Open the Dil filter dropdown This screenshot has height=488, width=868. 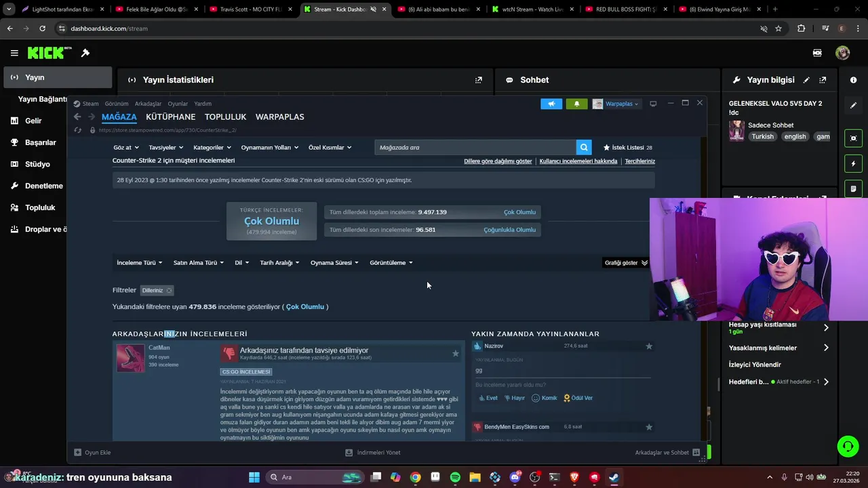[241, 262]
